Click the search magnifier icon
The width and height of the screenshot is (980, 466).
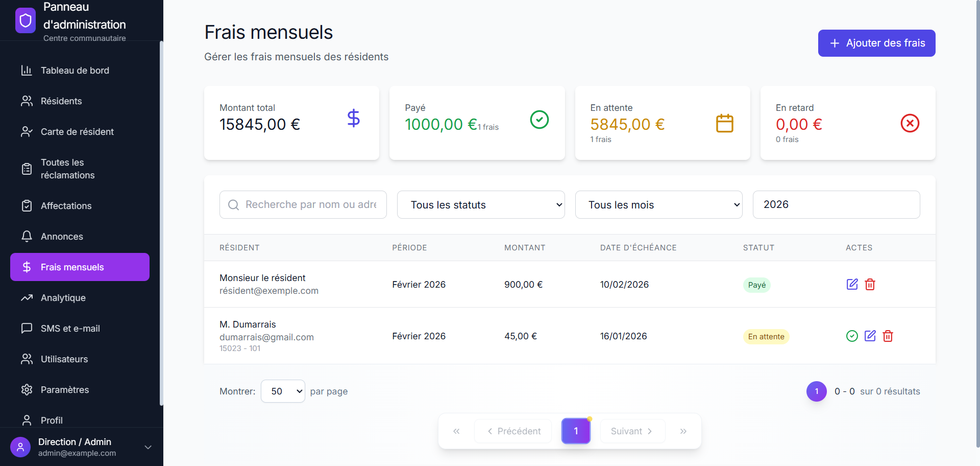click(x=233, y=205)
